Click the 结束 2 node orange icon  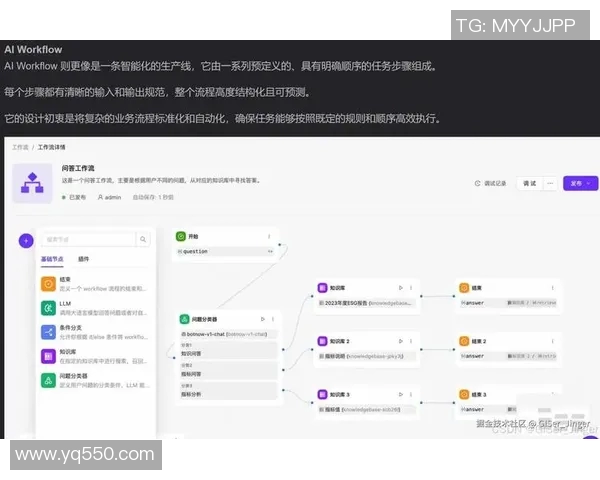pos(464,341)
